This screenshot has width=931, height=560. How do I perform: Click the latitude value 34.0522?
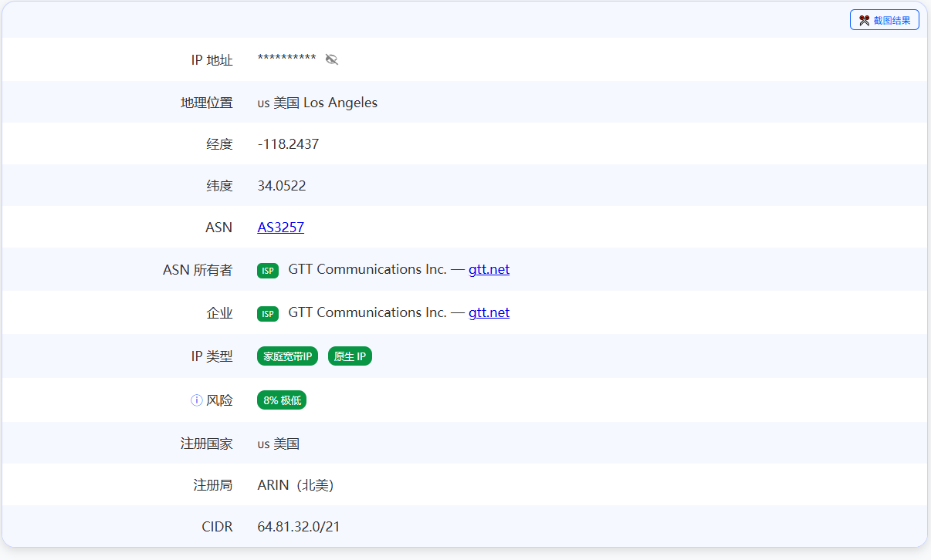tap(282, 186)
